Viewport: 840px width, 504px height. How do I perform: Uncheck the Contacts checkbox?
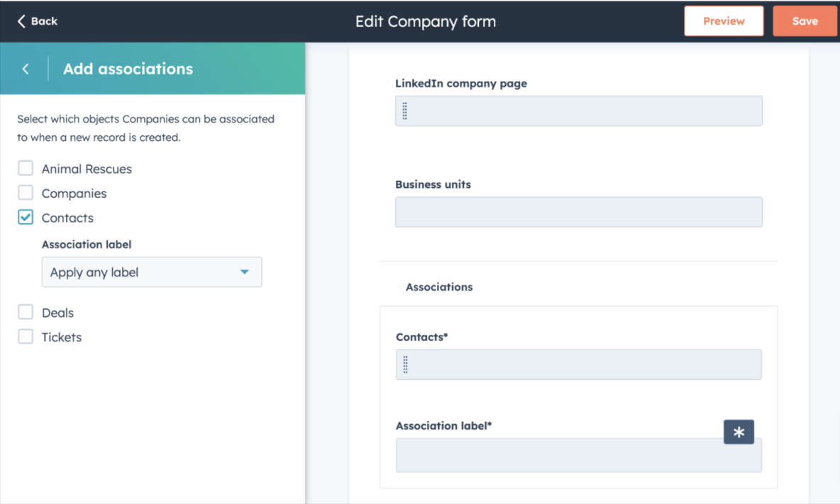(x=25, y=217)
